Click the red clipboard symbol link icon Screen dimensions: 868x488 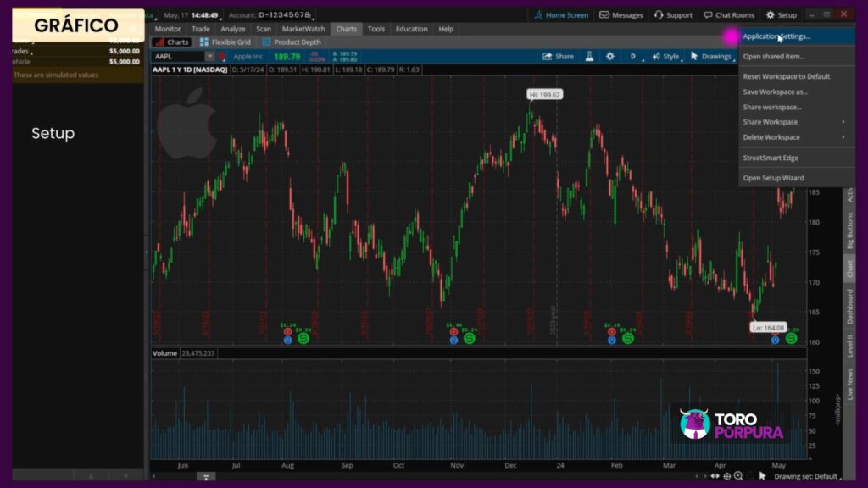[x=221, y=57]
